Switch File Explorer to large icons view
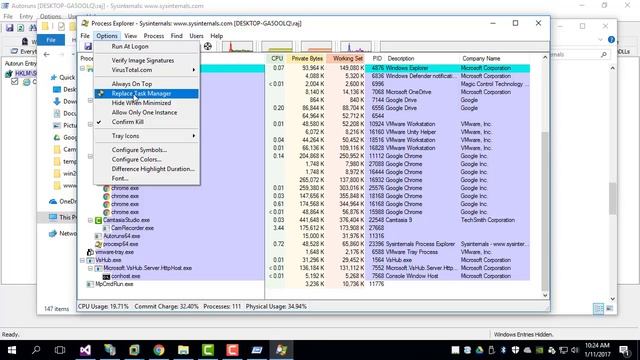 [609, 309]
